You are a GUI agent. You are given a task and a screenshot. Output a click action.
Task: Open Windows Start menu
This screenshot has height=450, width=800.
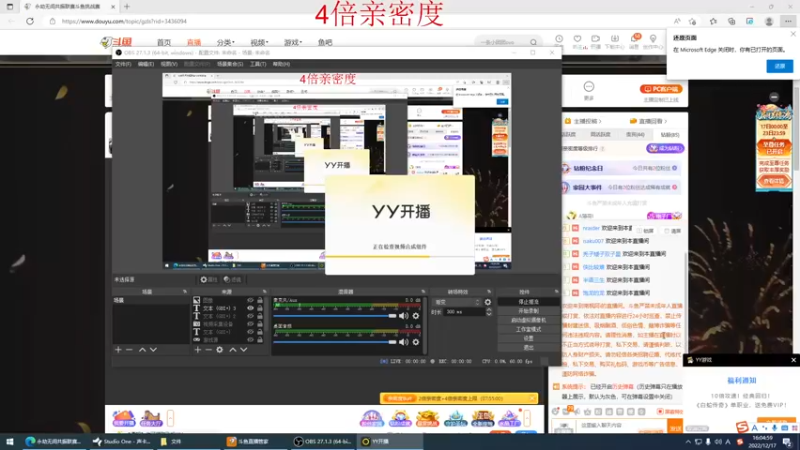pyautogui.click(x=10, y=442)
